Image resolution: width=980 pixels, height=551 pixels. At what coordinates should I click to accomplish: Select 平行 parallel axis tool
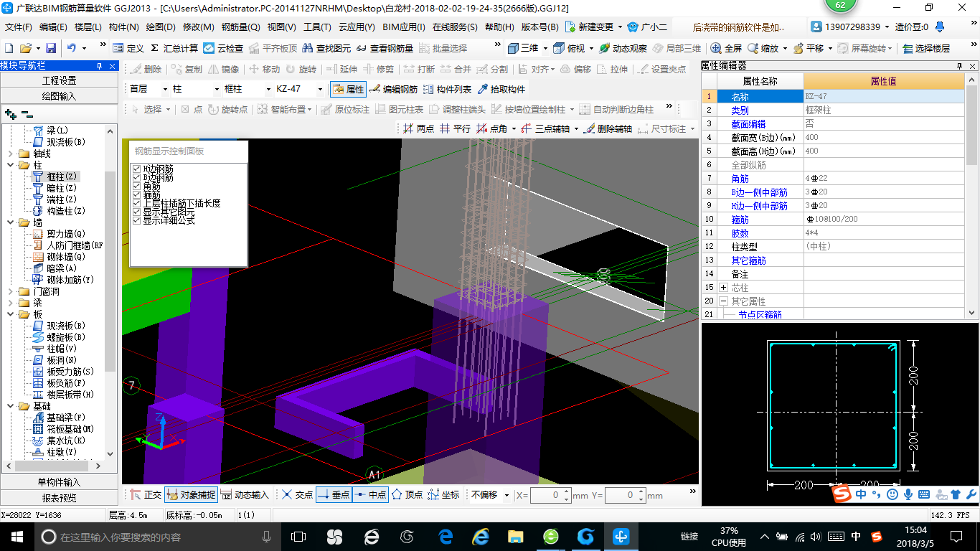click(x=456, y=129)
